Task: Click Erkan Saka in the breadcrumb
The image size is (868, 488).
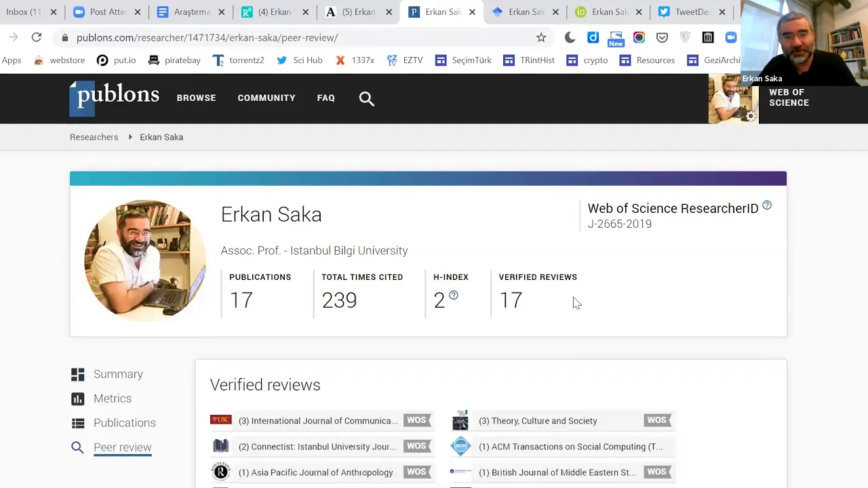Action: [x=161, y=137]
